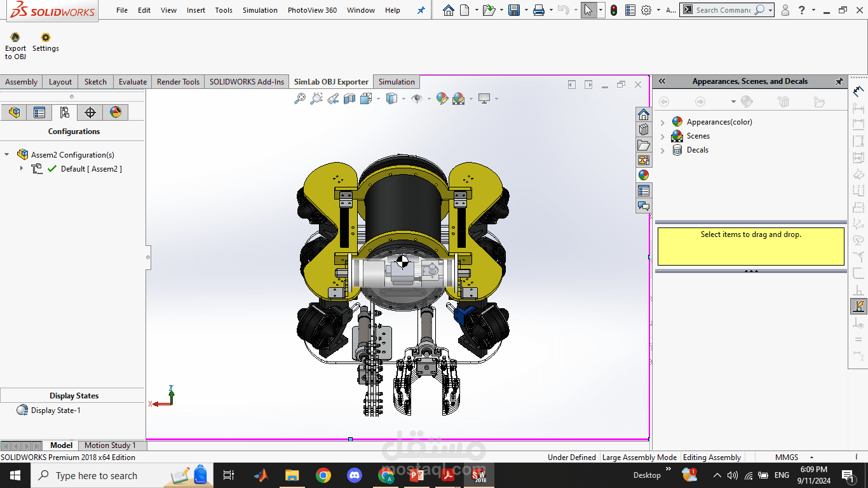The height and width of the screenshot is (488, 868).
Task: Open the Section View tool
Action: click(x=349, y=98)
